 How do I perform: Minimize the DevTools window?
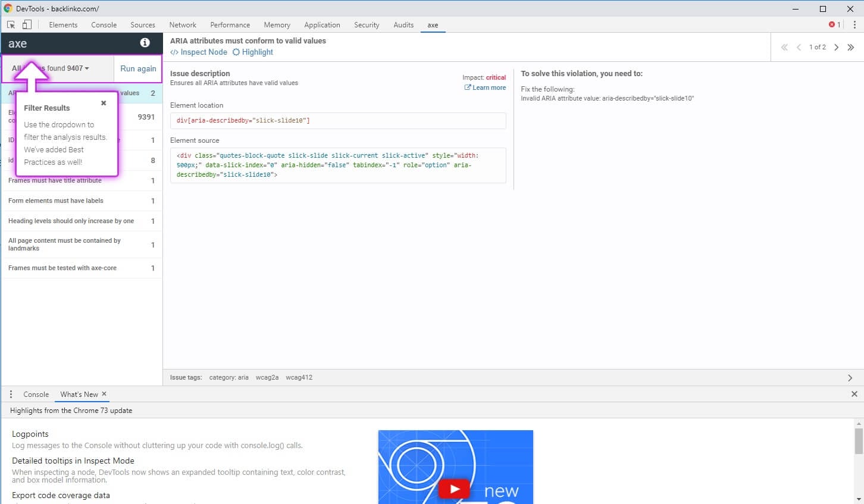[x=796, y=8]
